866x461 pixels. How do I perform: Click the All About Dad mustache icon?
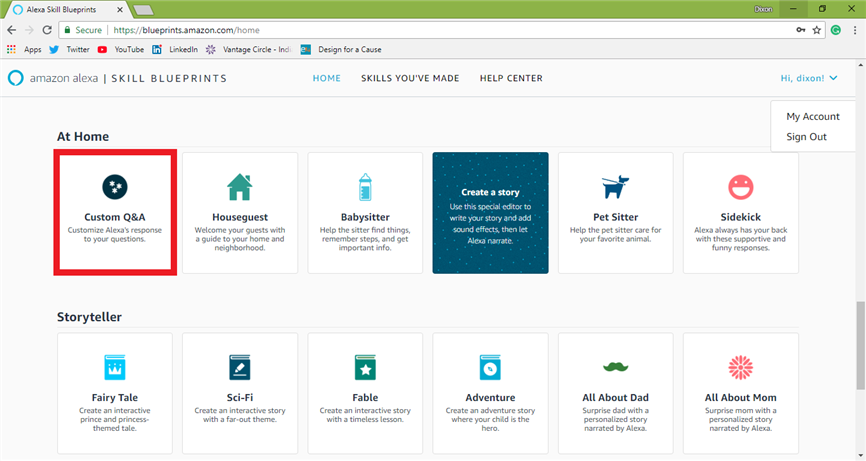coord(615,367)
